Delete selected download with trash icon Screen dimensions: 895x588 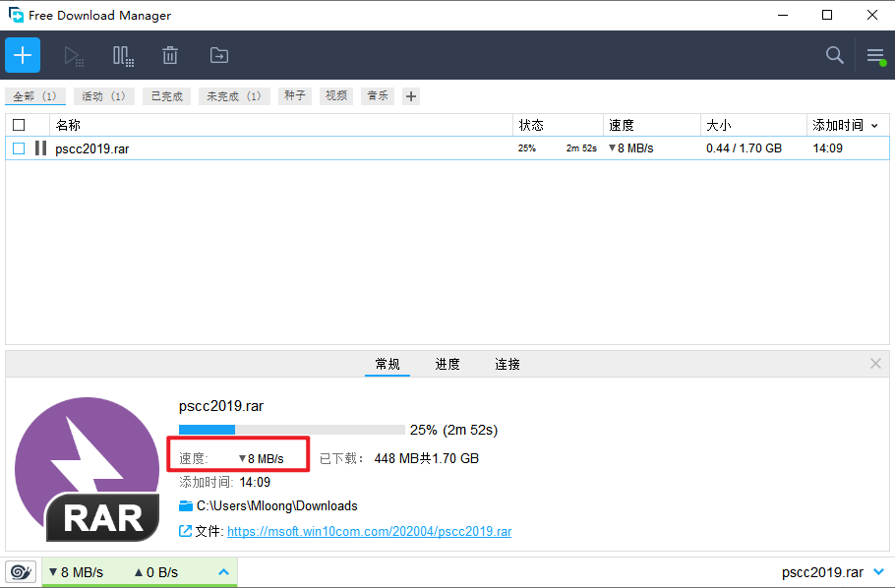[170, 55]
